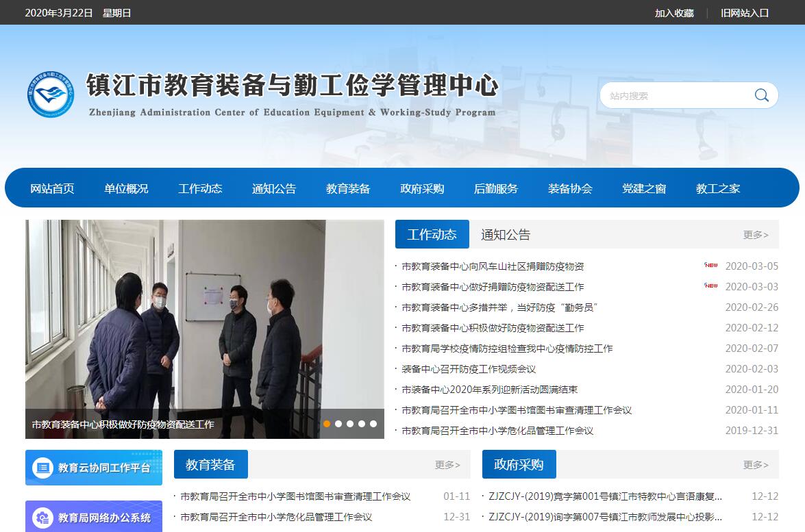805x532 pixels.
Task: Open 教育局网络办公系统 icon banner
Action: (94, 517)
